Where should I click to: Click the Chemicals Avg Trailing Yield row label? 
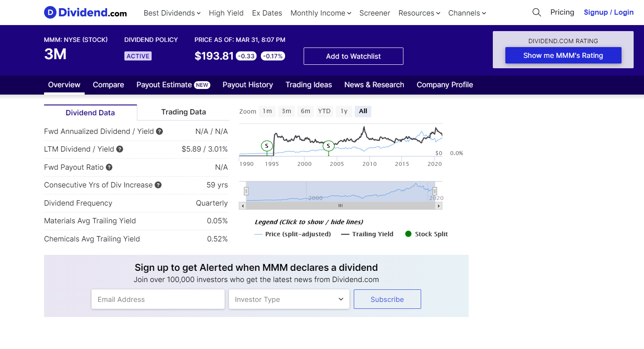tap(92, 239)
